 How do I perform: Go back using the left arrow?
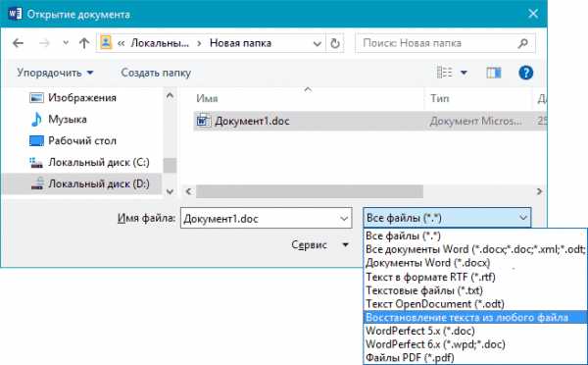18,43
